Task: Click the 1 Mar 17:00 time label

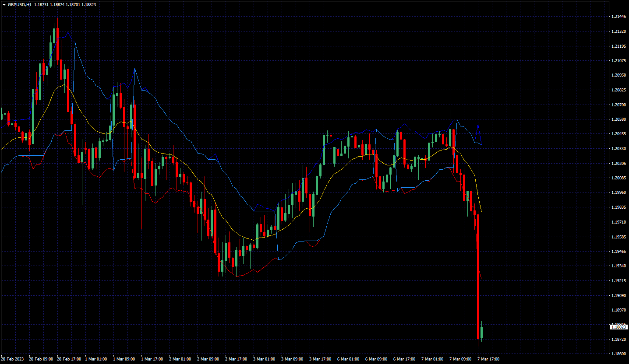Action: coord(152,359)
